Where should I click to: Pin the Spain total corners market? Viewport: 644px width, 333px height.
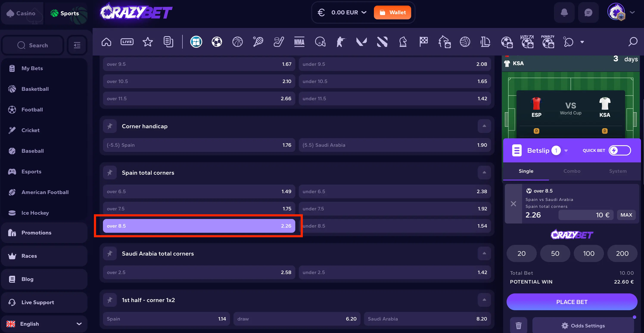point(110,173)
